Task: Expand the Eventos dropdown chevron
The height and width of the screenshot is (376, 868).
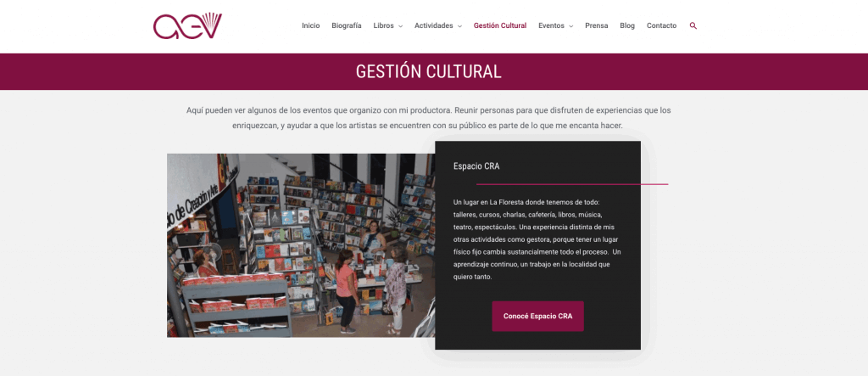Action: [x=570, y=26]
